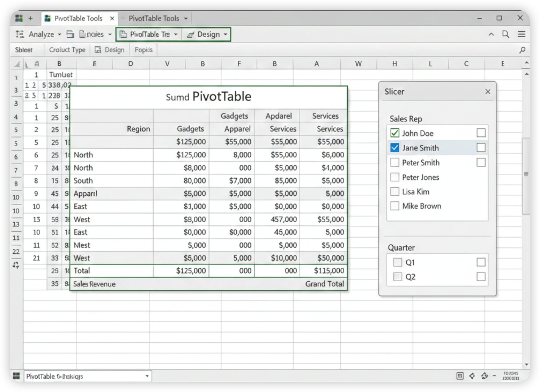Click the new tab plus icon

[31, 18]
